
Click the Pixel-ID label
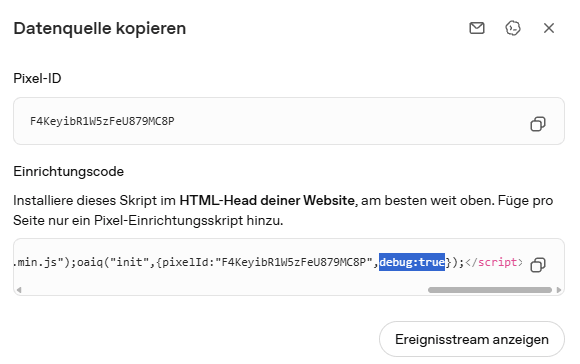pyautogui.click(x=37, y=78)
